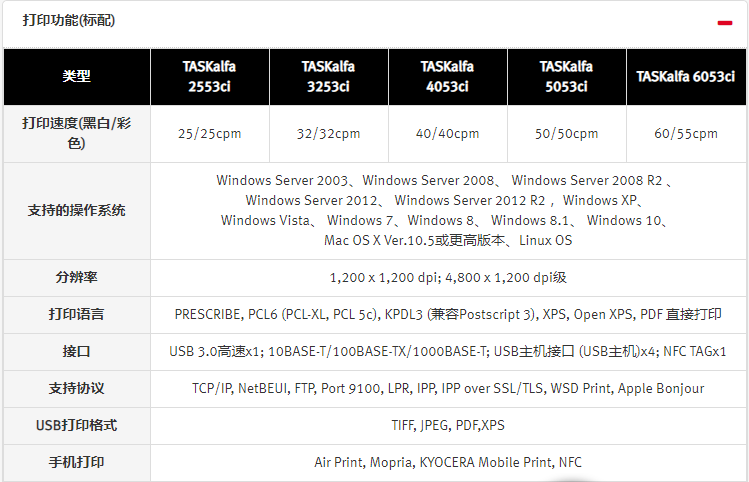Click the 支持协议 row label
The image size is (749, 482).
pyautogui.click(x=76, y=388)
